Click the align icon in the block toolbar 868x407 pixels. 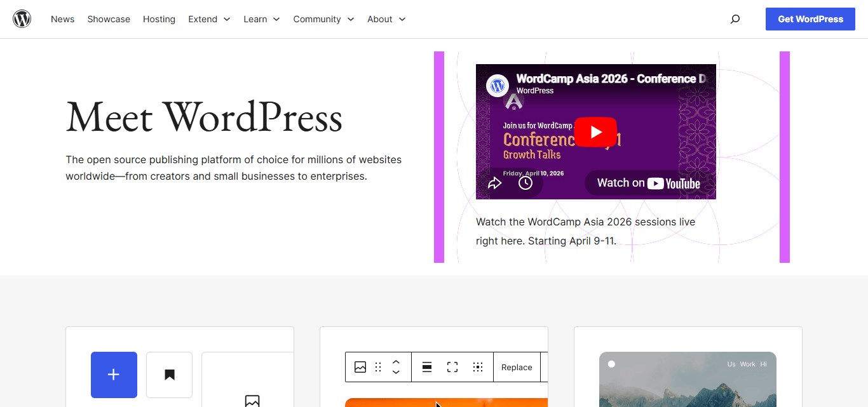(427, 367)
